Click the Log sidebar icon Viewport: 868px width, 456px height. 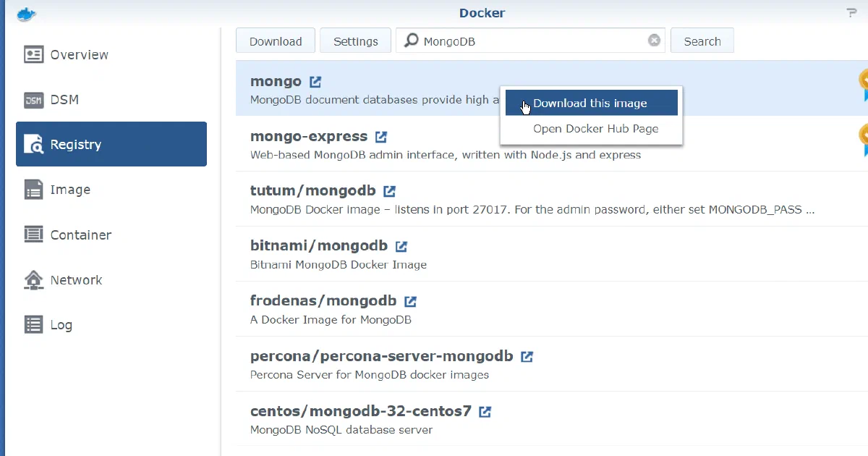pos(33,325)
